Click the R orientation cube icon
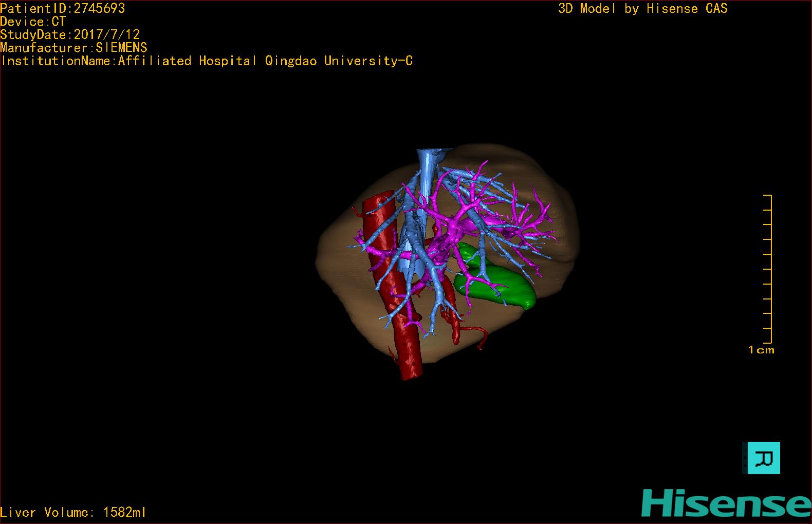The width and height of the screenshot is (812, 524). coord(762,458)
